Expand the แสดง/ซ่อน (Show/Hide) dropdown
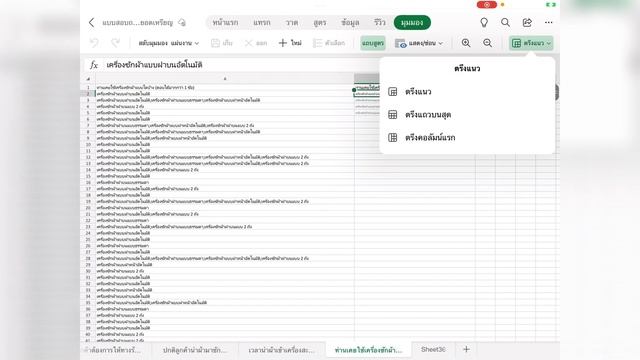Viewport: 640px width, 360px height. (x=419, y=43)
